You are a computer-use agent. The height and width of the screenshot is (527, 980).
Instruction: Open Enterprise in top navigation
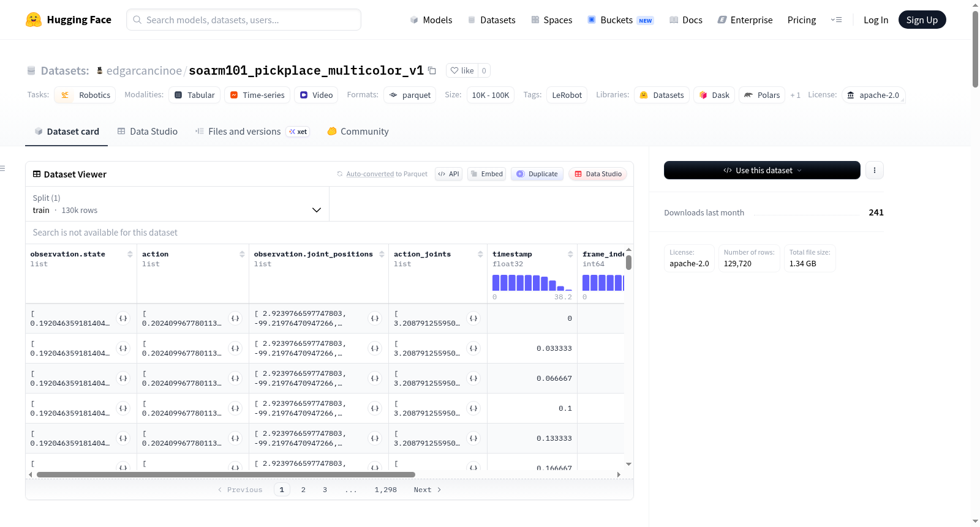point(745,20)
